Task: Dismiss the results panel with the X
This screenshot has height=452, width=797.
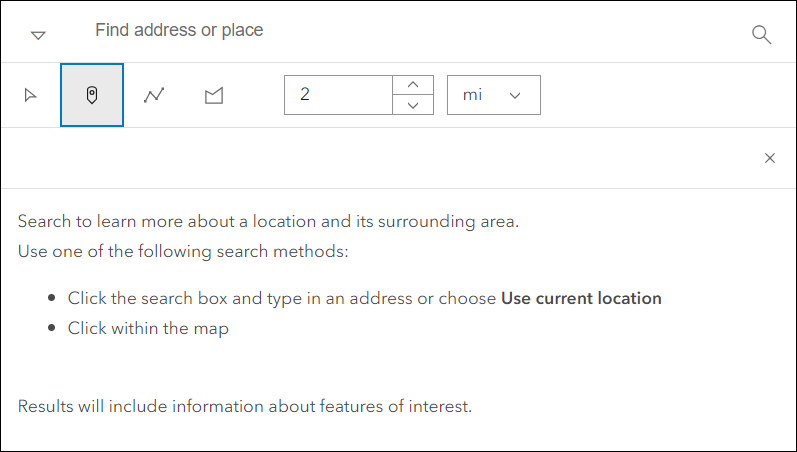Action: (x=770, y=158)
